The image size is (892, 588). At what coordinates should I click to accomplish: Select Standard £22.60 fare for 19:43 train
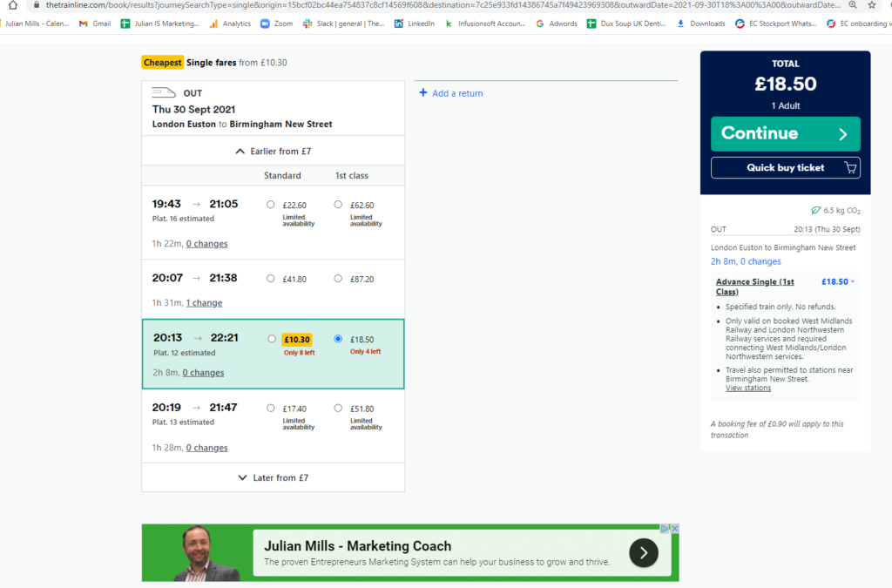click(x=271, y=205)
